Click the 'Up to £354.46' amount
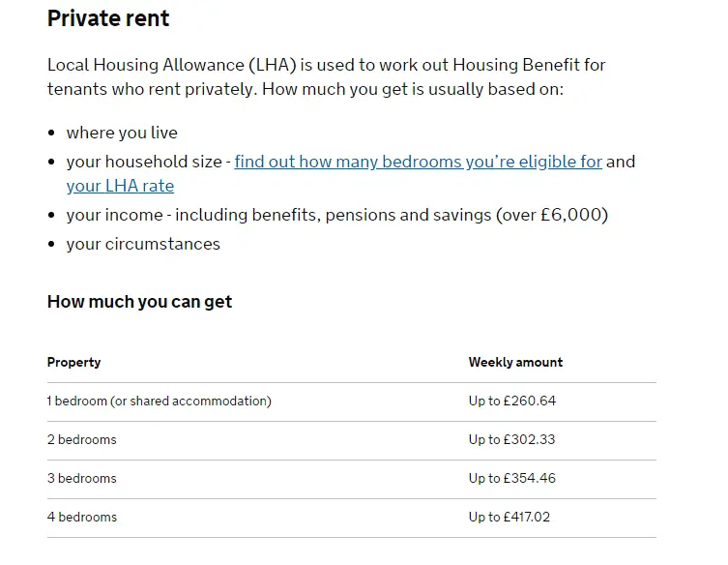 click(x=512, y=478)
